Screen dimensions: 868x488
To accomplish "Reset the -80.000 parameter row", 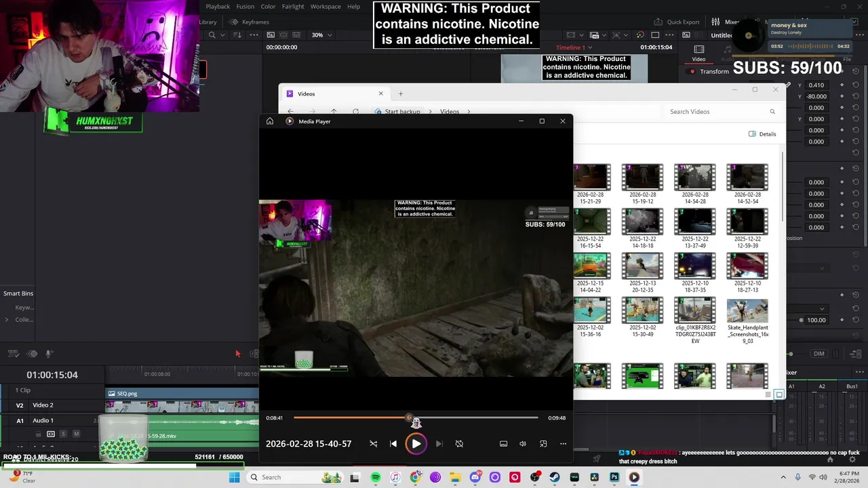I will (x=856, y=96).
